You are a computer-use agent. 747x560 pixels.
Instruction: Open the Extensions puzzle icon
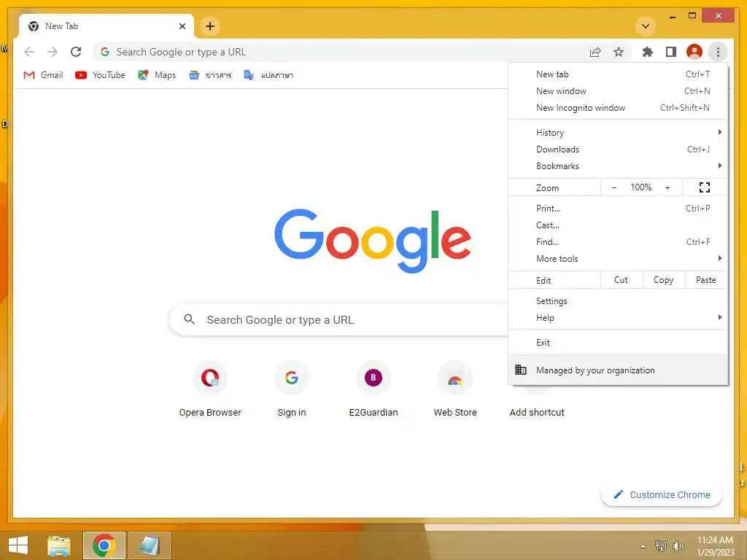click(x=648, y=52)
